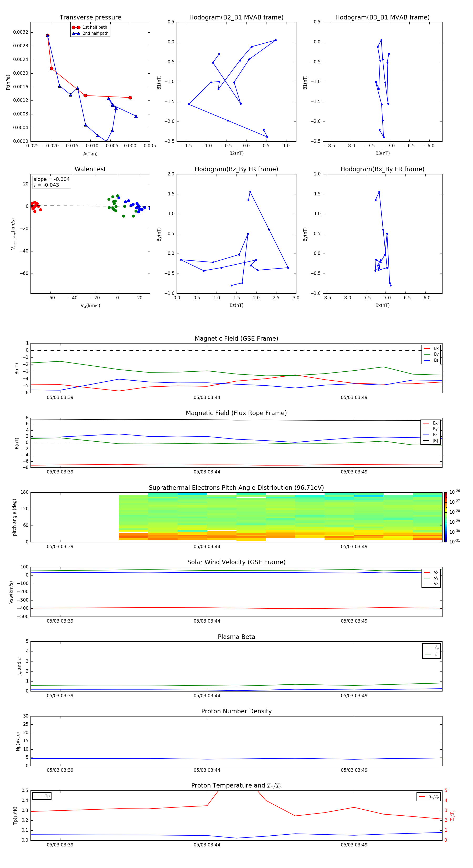The image size is (473, 868).
Task: Click the 'Hodogram(B3_B1 MVAB frame)' title
Action: tap(382, 17)
